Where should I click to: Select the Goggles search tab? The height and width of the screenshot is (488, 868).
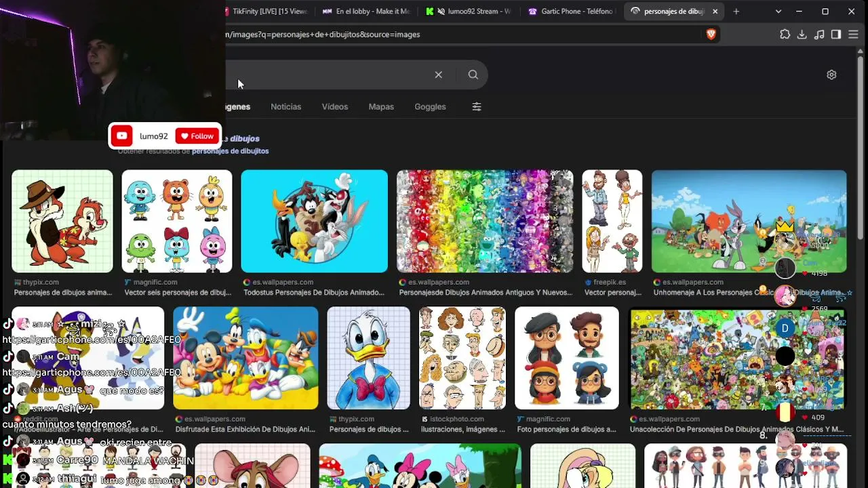click(430, 106)
